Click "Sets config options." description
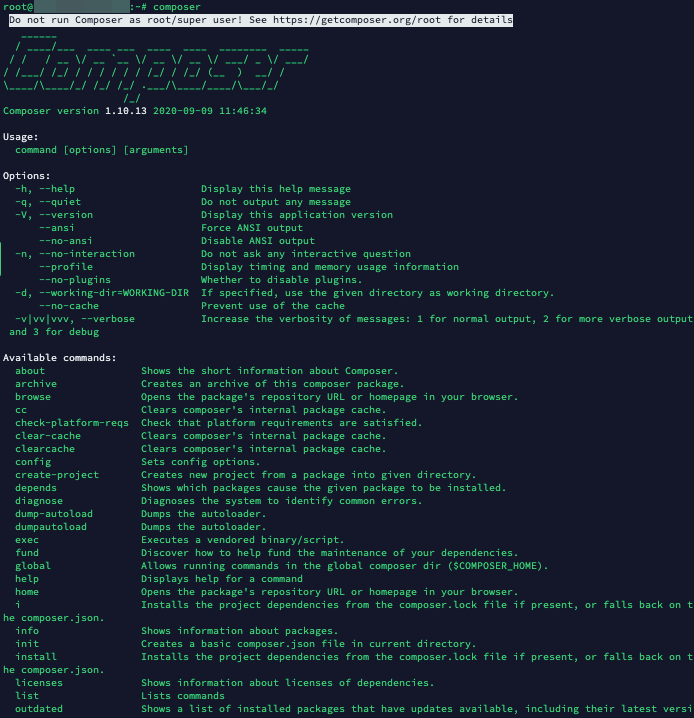The image size is (694, 718). 201,462
